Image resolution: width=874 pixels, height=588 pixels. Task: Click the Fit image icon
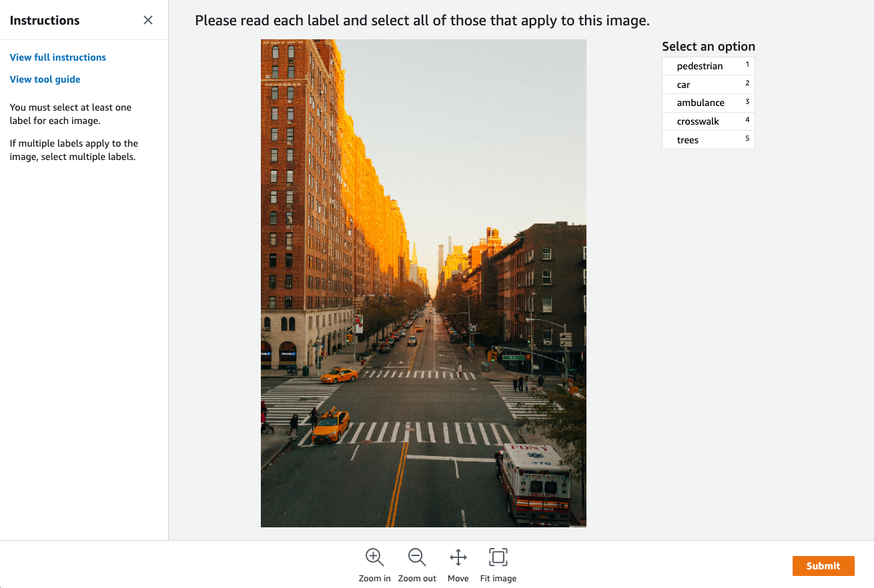coord(498,557)
